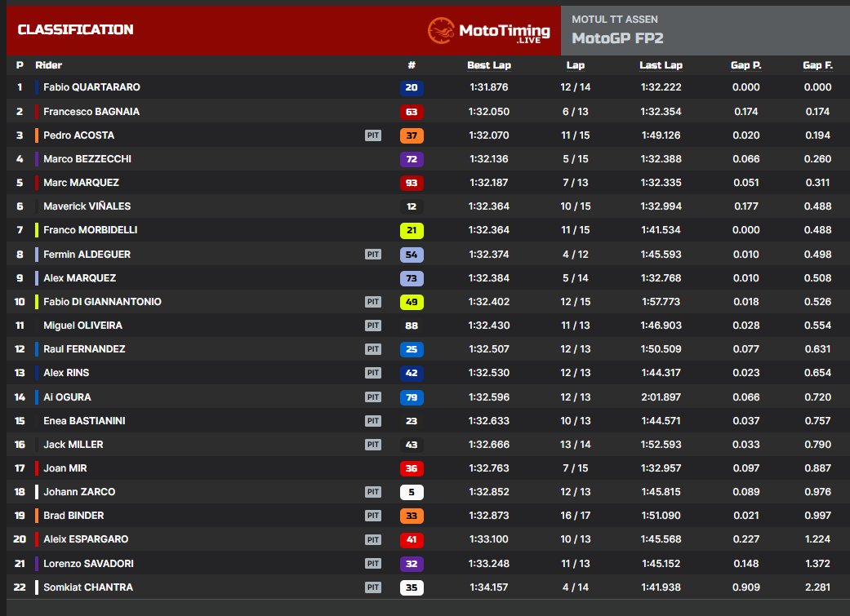Click the MOTUL TT ASSEN event label
Screen dimensions: 850x616
[x=615, y=20]
